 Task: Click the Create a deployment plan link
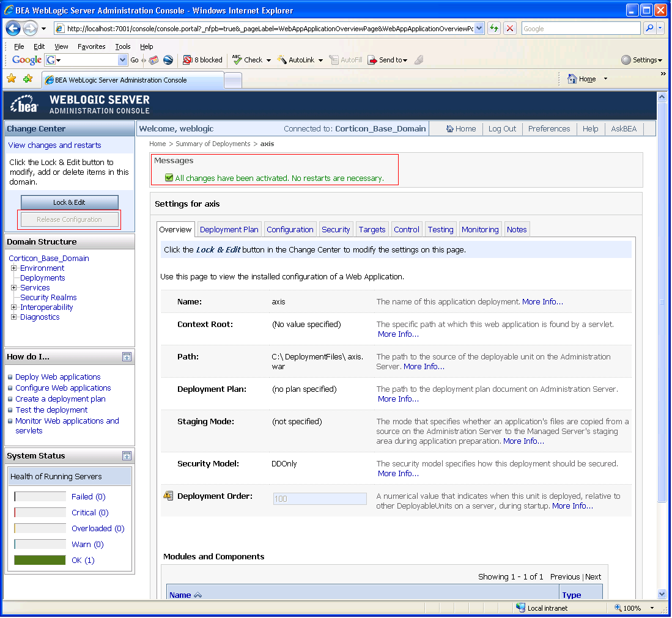61,399
